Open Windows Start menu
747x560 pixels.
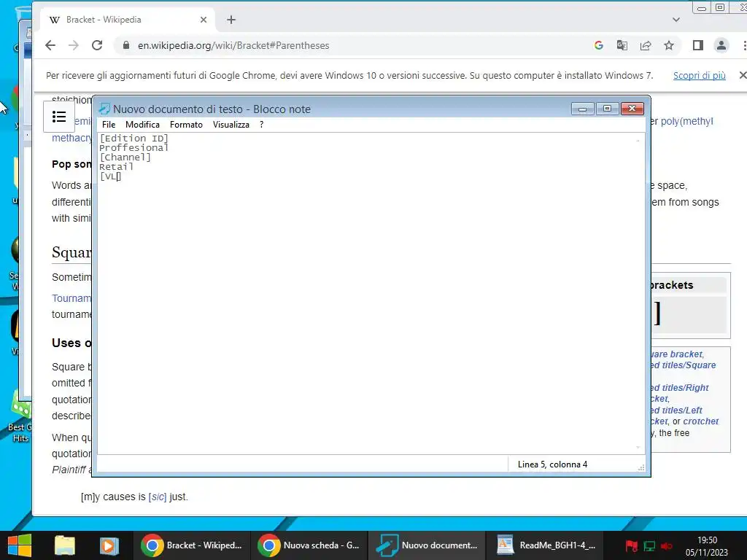pos(20,545)
